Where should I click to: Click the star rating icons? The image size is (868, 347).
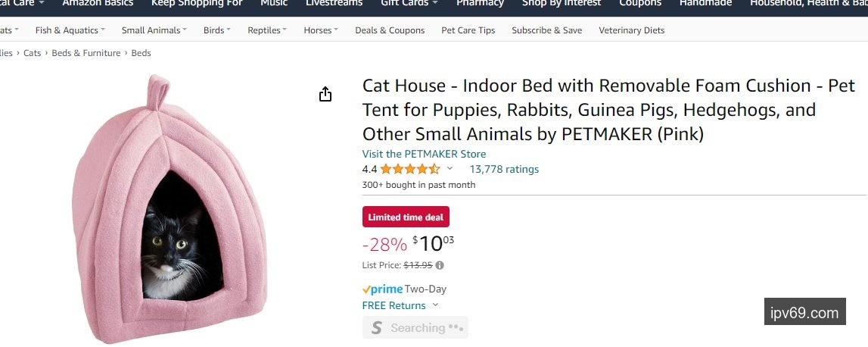click(x=409, y=169)
